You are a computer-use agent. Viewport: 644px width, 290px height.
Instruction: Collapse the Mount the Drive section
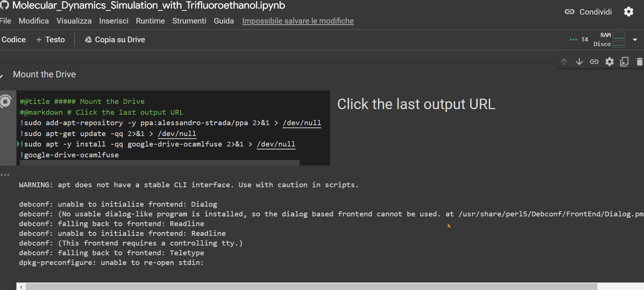coord(1,76)
